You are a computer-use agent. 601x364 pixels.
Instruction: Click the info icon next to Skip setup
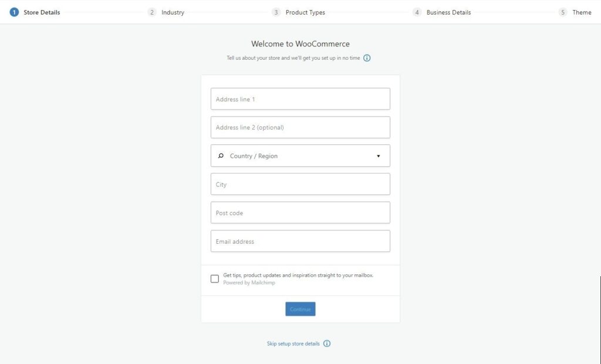327,343
